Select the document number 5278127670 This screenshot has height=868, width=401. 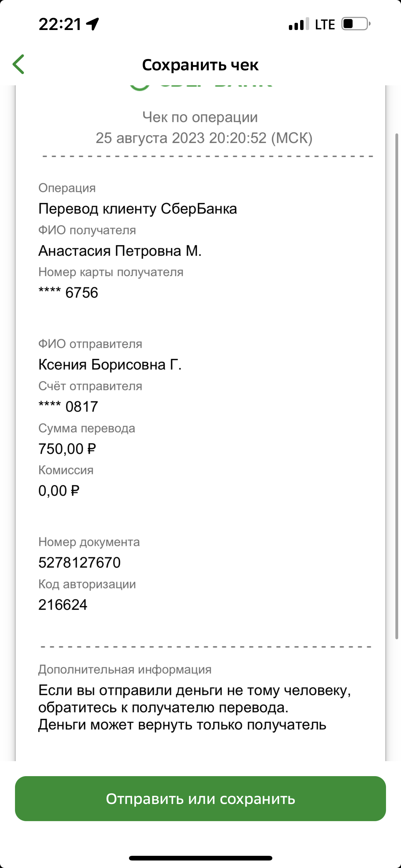[x=79, y=563]
